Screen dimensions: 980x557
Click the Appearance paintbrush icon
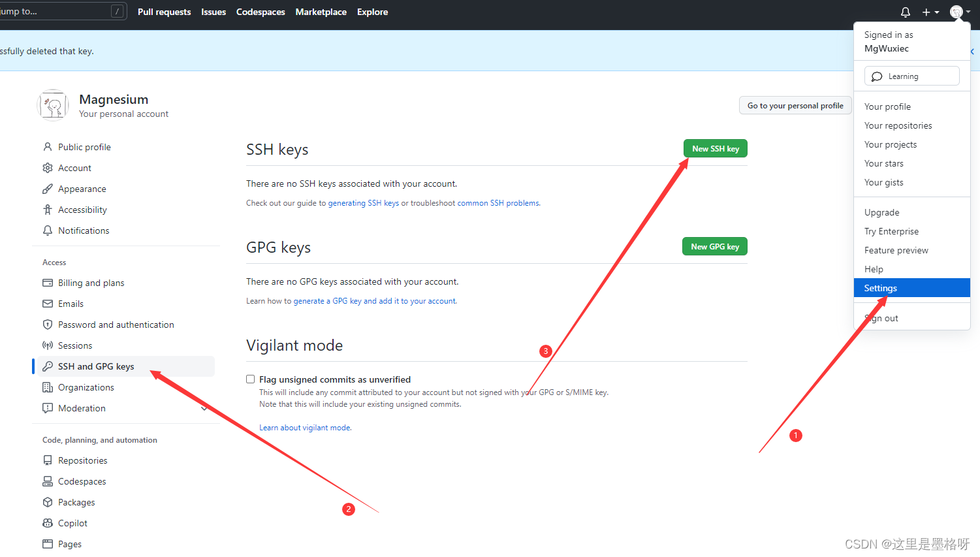point(48,189)
